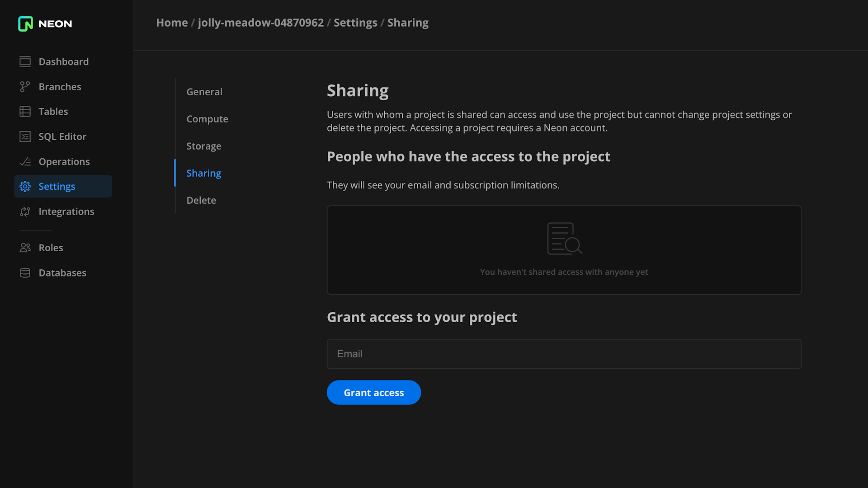
Task: Select the Settings gear icon
Action: click(24, 186)
